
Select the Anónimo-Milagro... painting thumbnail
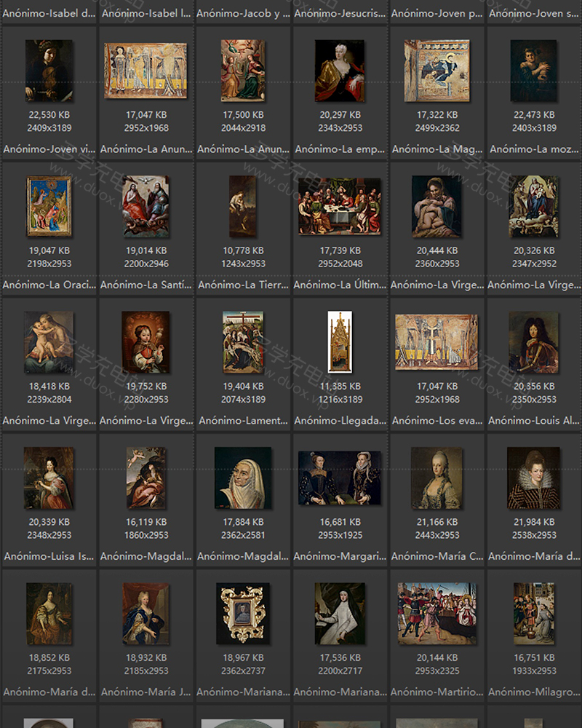click(x=533, y=613)
